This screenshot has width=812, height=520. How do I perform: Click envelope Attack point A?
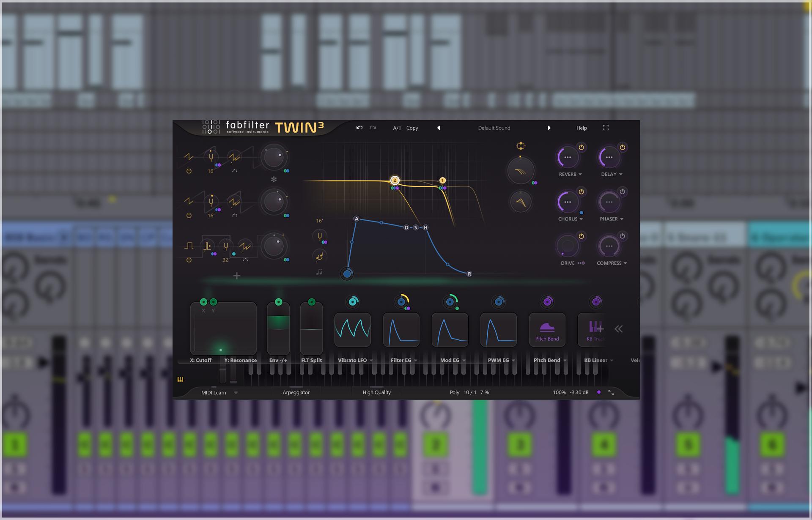(x=356, y=219)
